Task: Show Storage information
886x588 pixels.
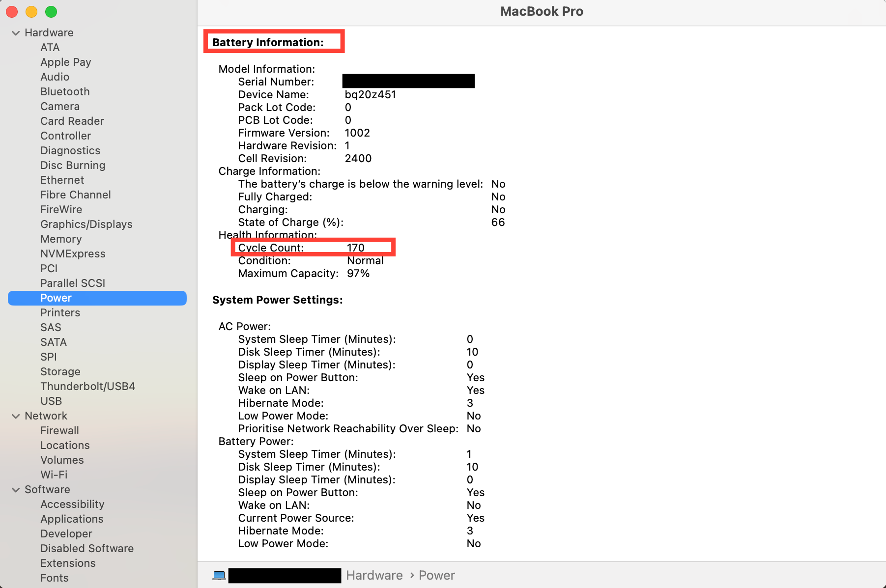Action: (x=60, y=372)
